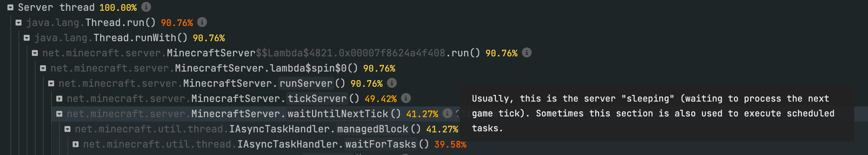Click info icon next to tickServer() 49.42%

(x=406, y=98)
